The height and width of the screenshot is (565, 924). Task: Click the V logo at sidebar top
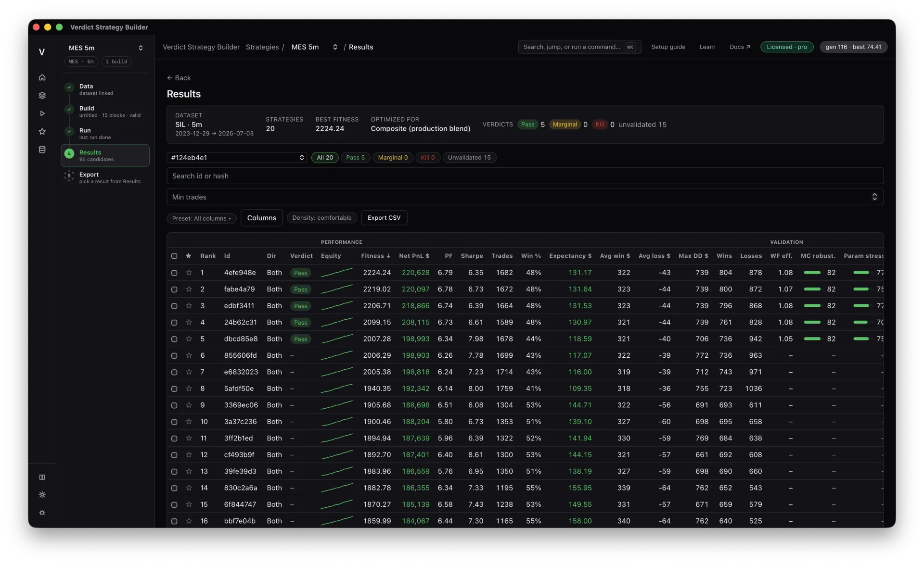coord(42,52)
